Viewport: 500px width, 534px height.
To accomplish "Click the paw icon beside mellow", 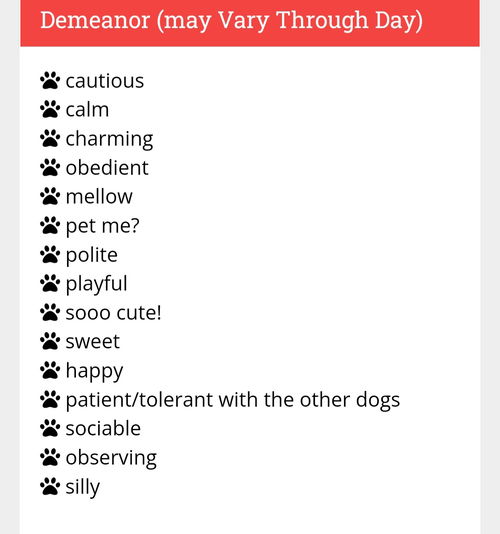I will point(50,197).
